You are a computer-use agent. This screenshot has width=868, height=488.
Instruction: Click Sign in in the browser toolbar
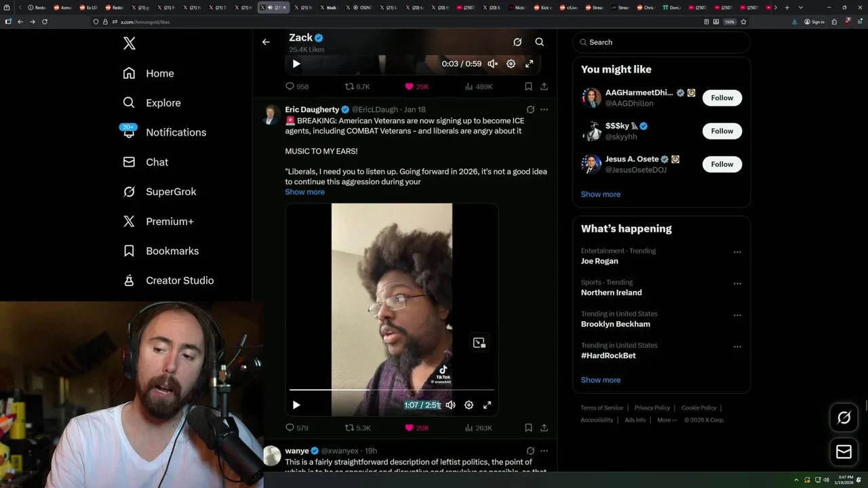[x=814, y=22]
